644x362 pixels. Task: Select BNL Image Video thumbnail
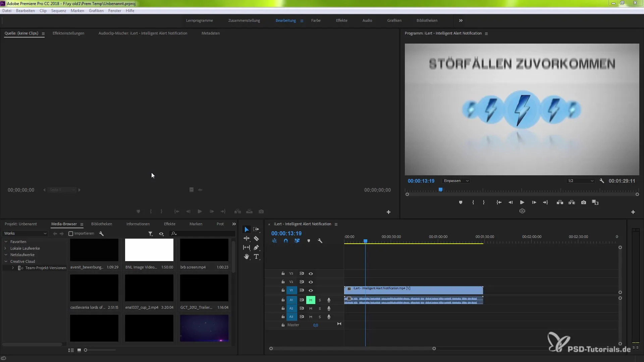point(149,250)
